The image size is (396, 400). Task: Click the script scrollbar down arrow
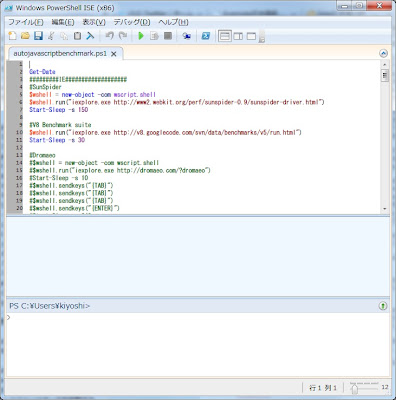pos(385,209)
